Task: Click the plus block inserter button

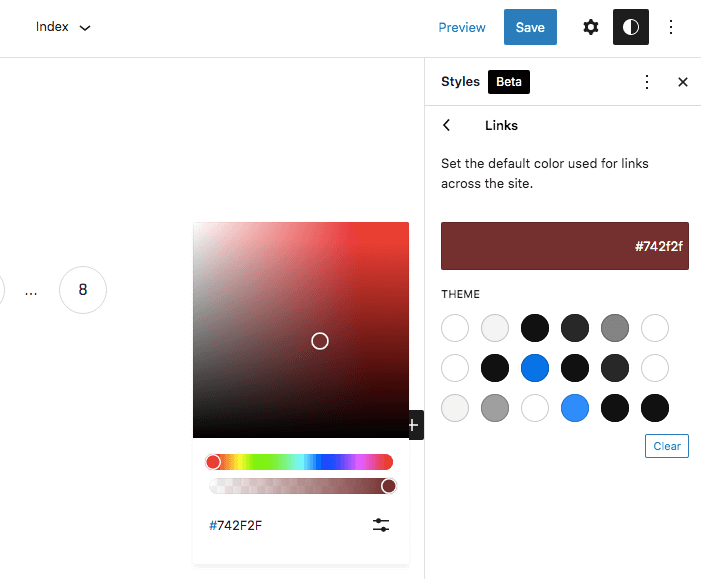Action: (x=414, y=425)
